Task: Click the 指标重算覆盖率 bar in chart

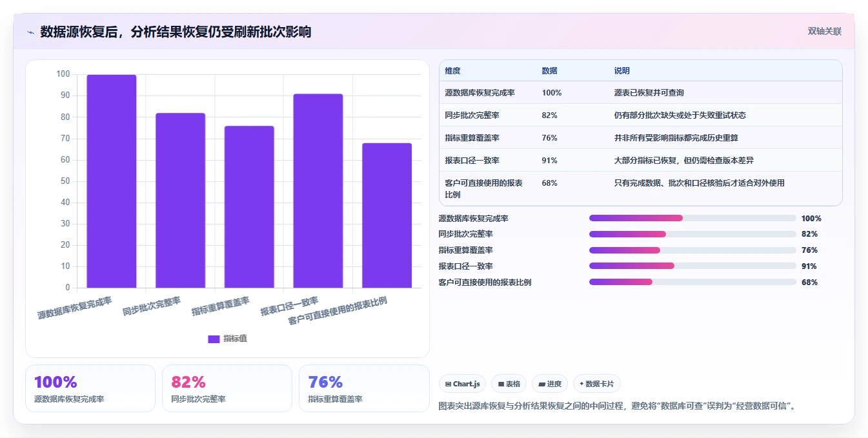Action: (249, 207)
